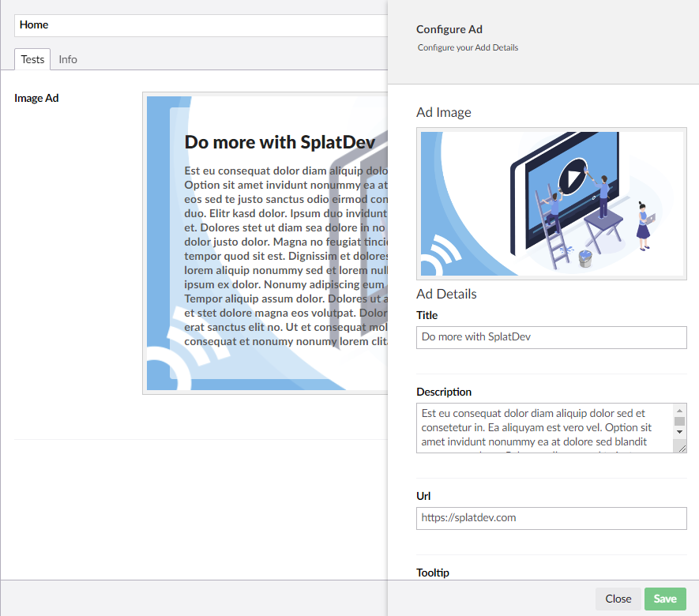Click the Description scrollbar thumb
Viewport: 699px width, 616px height.
click(679, 421)
